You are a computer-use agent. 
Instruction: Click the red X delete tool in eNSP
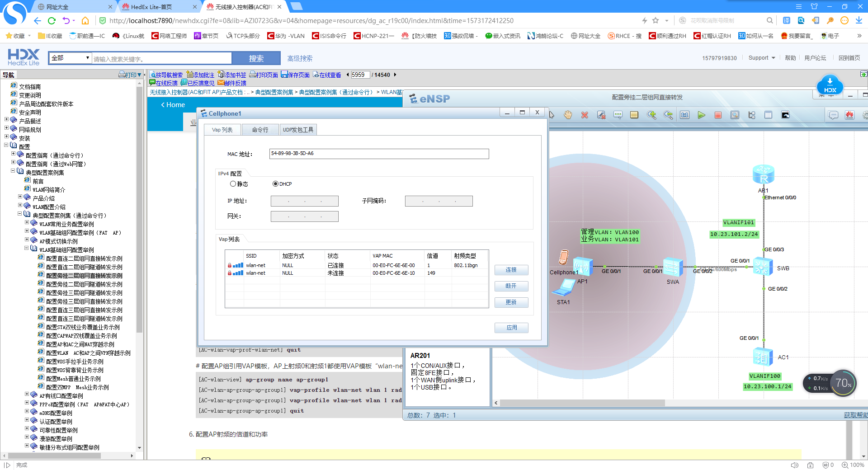click(x=585, y=115)
